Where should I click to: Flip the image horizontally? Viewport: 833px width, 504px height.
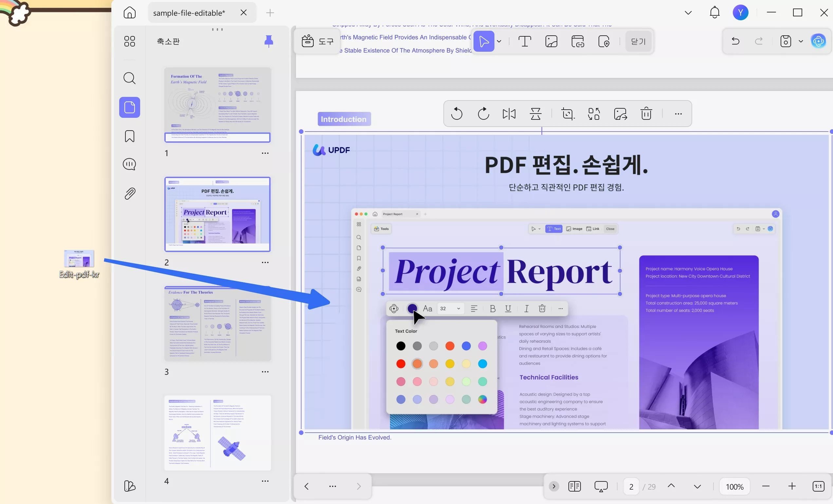pyautogui.click(x=509, y=114)
